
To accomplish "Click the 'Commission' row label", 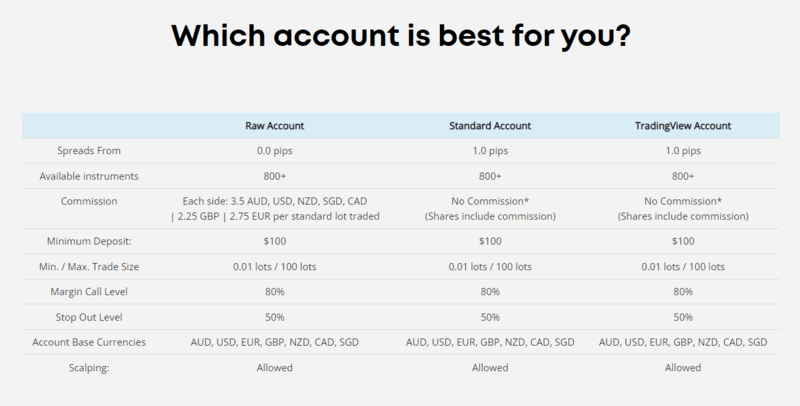I will [89, 201].
